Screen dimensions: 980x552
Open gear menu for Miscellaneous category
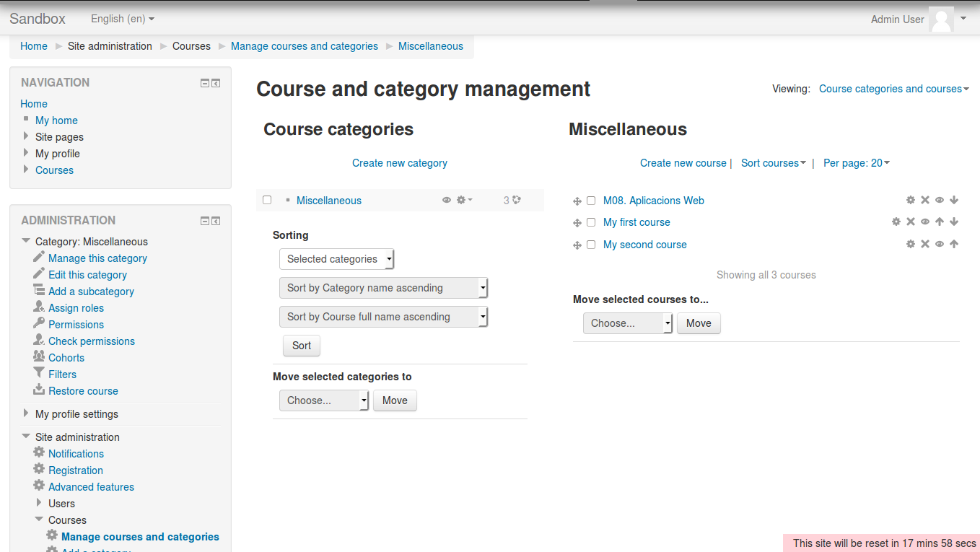(464, 201)
